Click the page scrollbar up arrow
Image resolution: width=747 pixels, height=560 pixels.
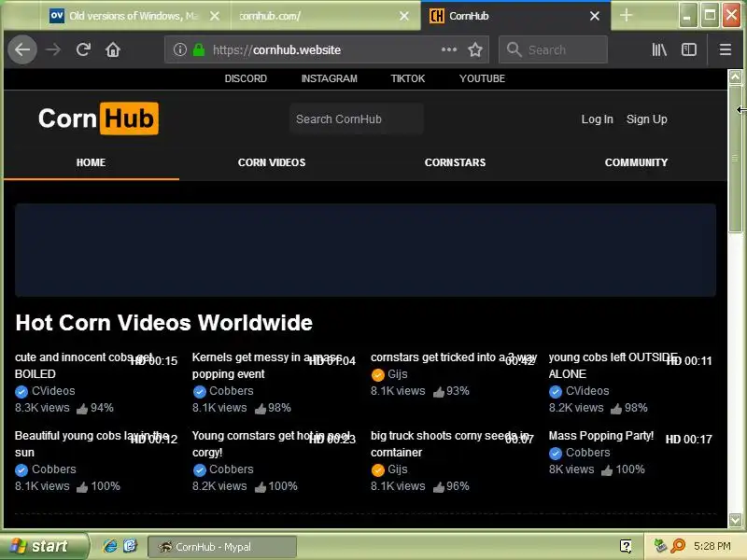click(x=735, y=77)
